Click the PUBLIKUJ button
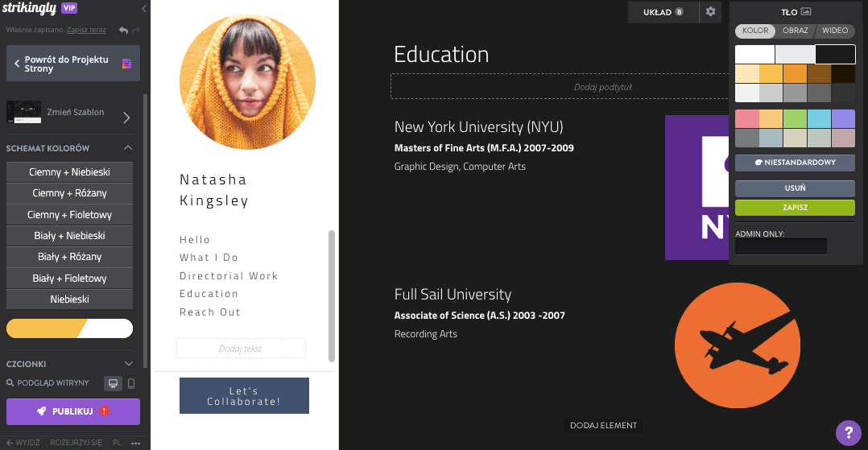Viewport: 868px width, 450px height. (x=73, y=411)
